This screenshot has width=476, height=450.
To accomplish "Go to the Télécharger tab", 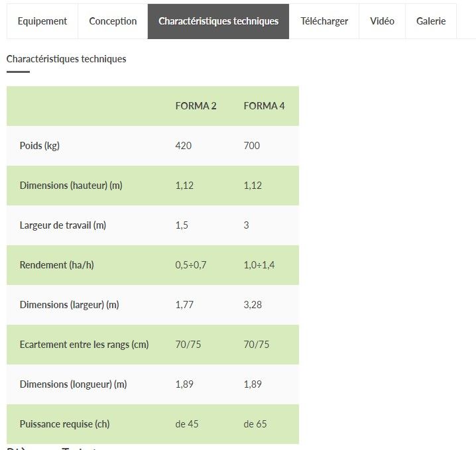I will click(x=324, y=21).
